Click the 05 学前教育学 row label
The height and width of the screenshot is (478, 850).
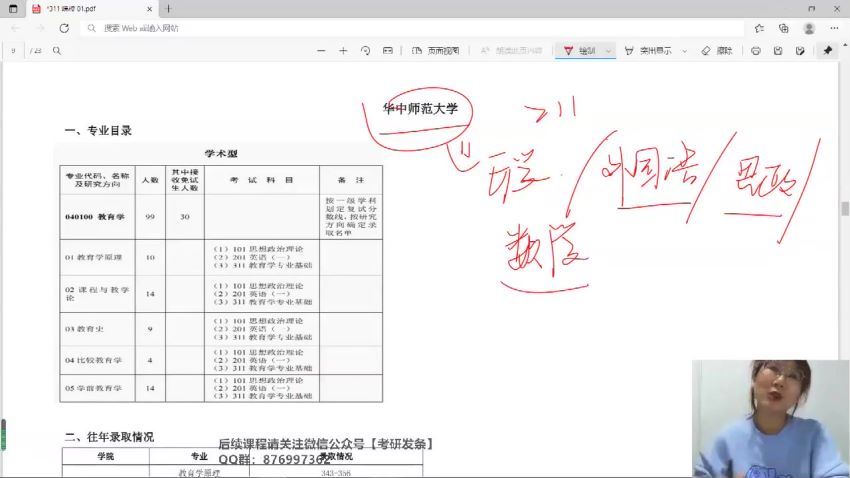click(93, 388)
